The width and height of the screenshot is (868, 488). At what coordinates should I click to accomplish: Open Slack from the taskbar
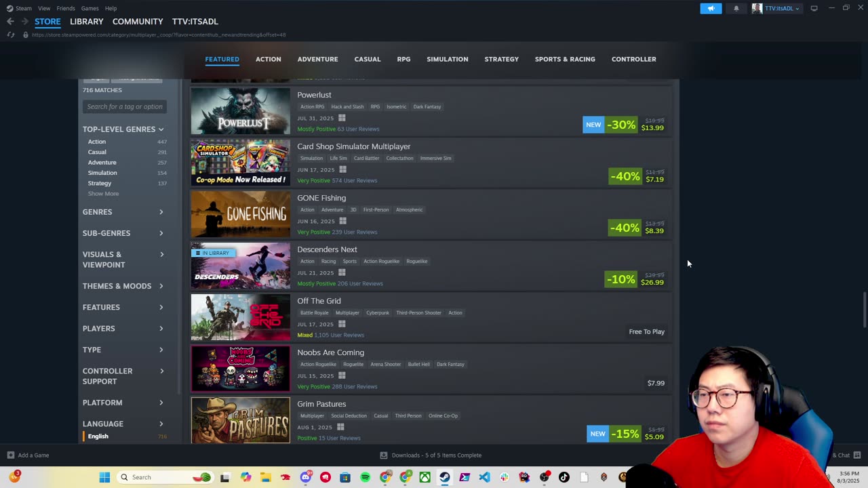click(504, 477)
